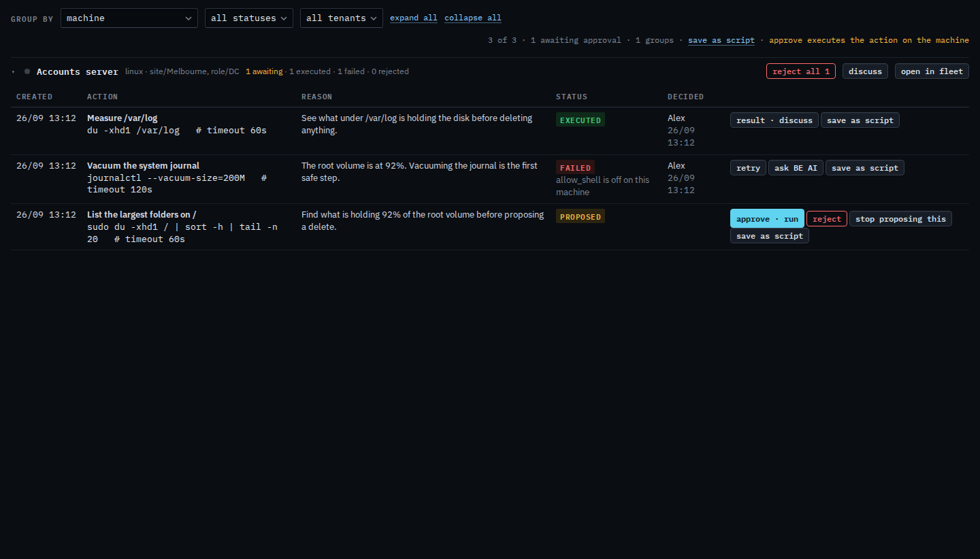
Task: Click the top save as script link
Action: pos(721,40)
